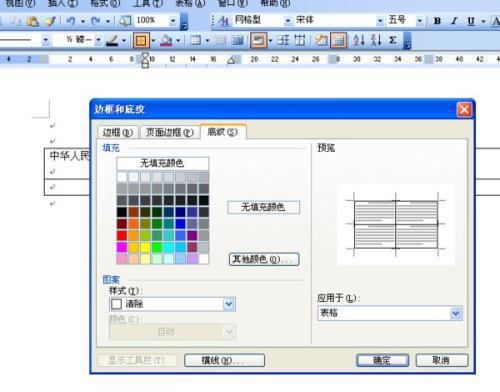
Task: Undo the last action
Action: [71, 21]
